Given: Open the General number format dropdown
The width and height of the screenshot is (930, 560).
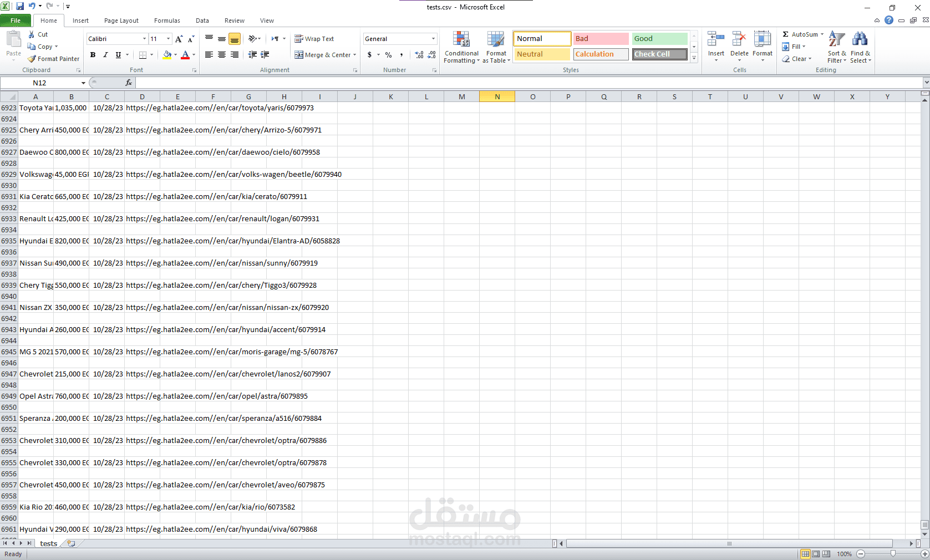Looking at the screenshot, I should click(x=434, y=39).
